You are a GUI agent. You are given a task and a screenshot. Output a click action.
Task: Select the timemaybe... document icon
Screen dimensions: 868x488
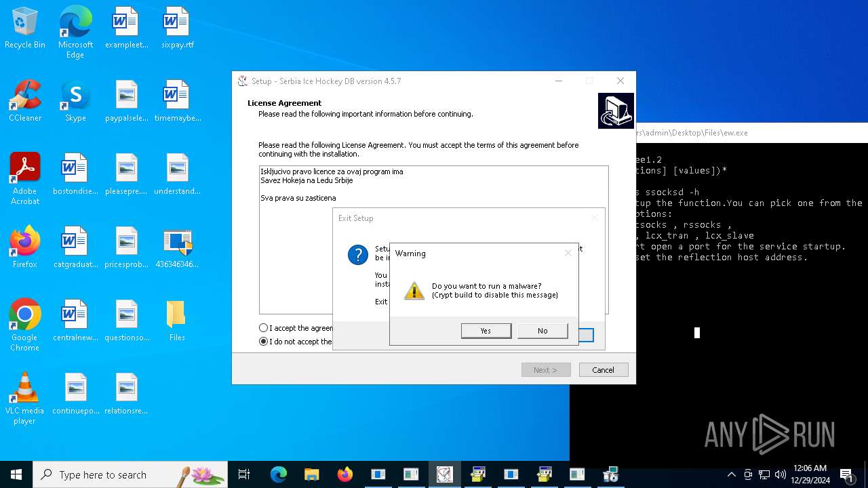(x=178, y=102)
